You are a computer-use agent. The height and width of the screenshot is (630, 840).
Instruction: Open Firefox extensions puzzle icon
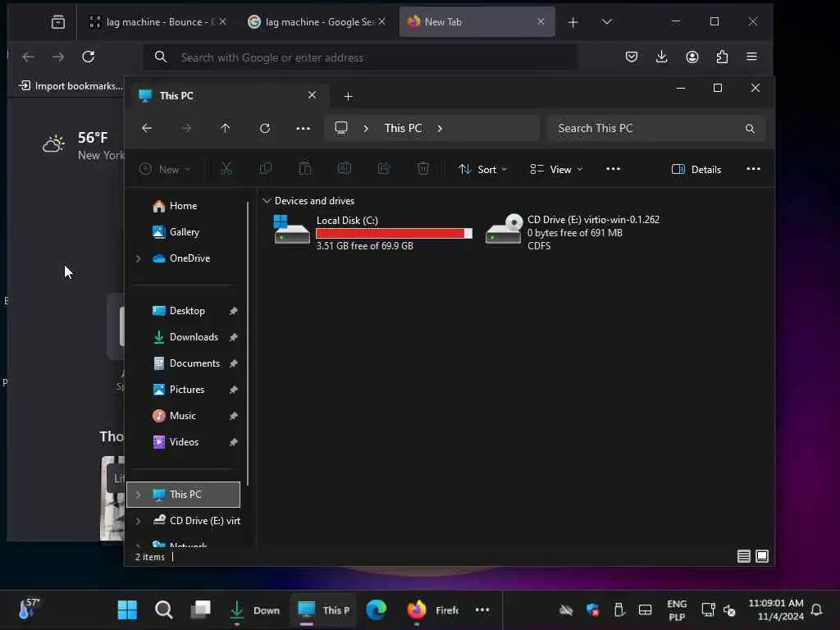coord(722,57)
